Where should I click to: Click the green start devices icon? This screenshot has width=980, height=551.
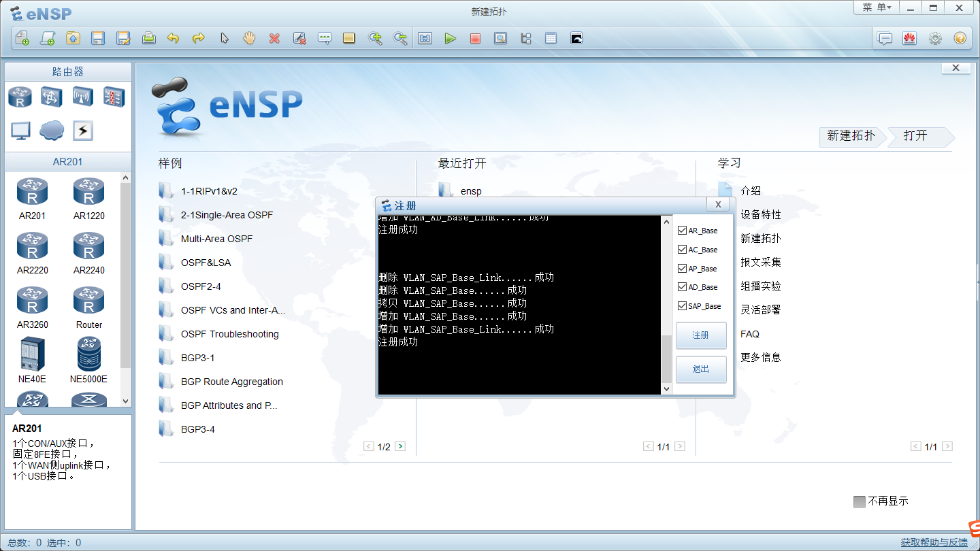click(450, 38)
